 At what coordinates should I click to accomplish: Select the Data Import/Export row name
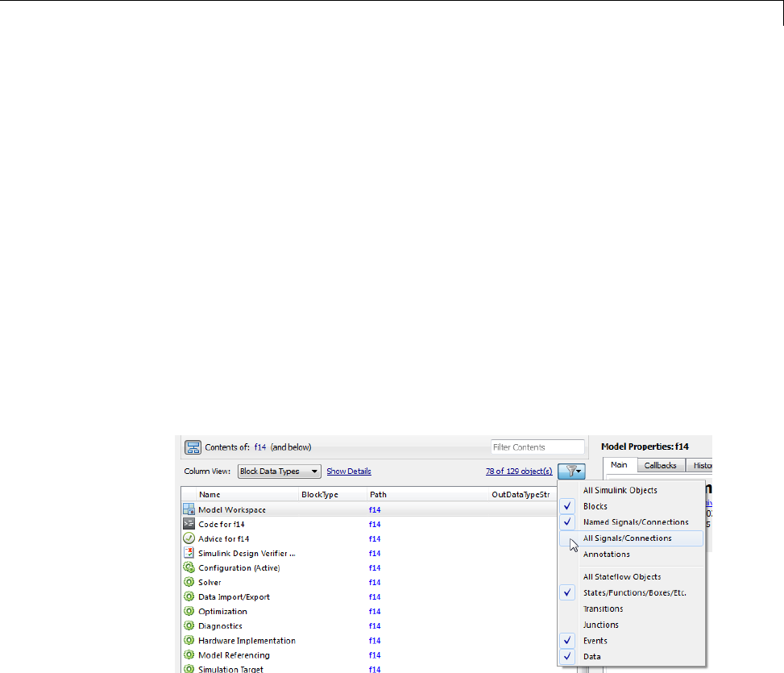pyautogui.click(x=234, y=596)
